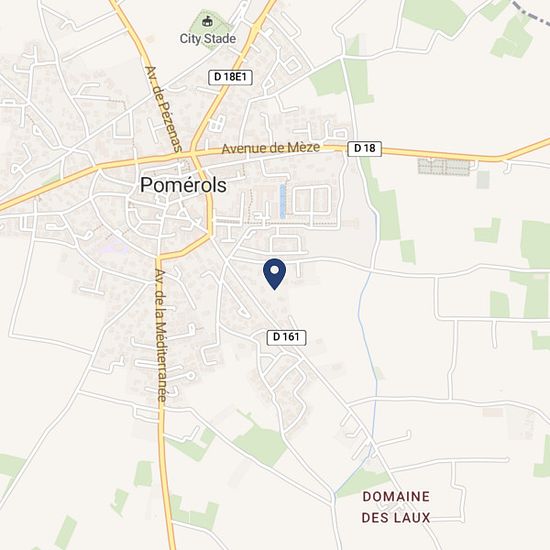Click the City Stade park icon
This screenshot has width=550, height=550.
click(x=207, y=21)
